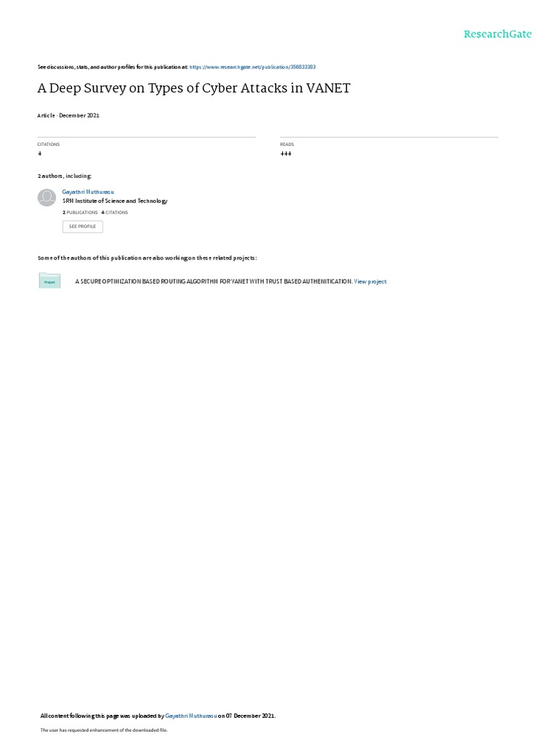Click the reads count value
Viewport: 560px width, 747px height.
(286, 153)
